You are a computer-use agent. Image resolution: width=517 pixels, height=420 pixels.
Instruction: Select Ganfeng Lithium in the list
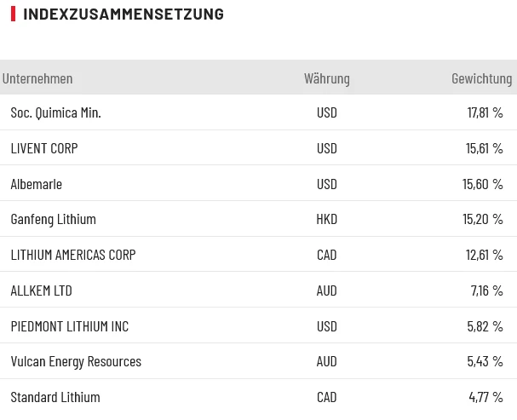(x=53, y=219)
